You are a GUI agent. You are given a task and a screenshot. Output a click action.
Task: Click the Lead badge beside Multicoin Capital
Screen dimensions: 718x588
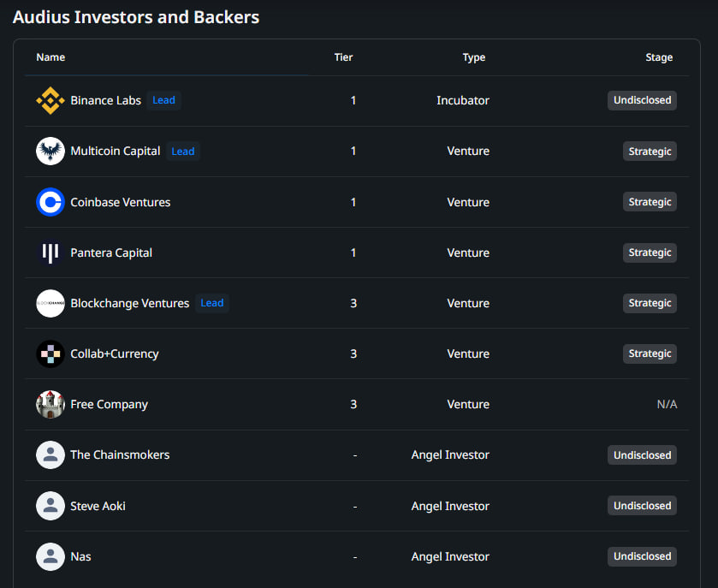tap(183, 151)
